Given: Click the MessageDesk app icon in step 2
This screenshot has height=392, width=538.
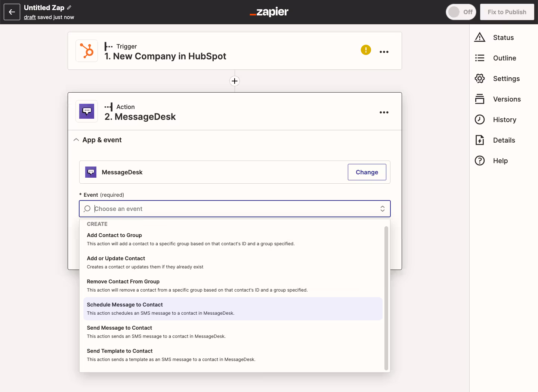Looking at the screenshot, I should pyautogui.click(x=86, y=111).
